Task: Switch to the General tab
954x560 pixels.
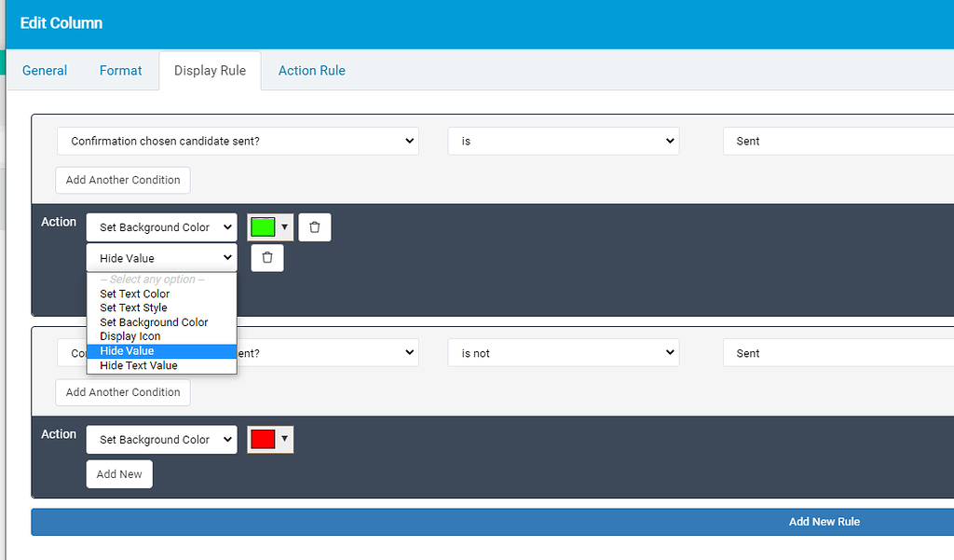Action: click(x=44, y=70)
